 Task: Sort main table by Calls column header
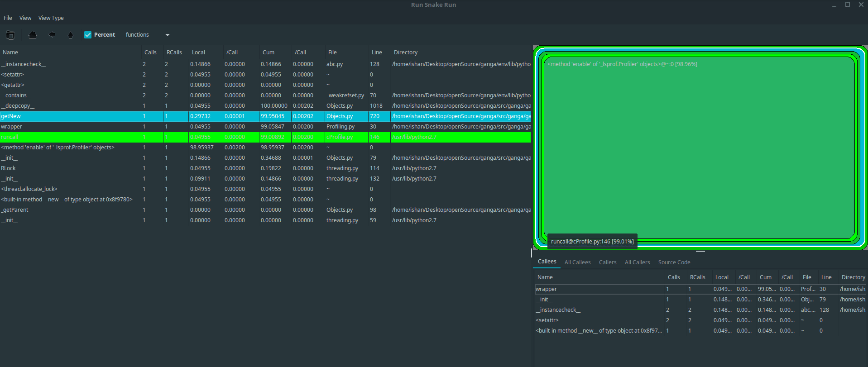point(153,52)
